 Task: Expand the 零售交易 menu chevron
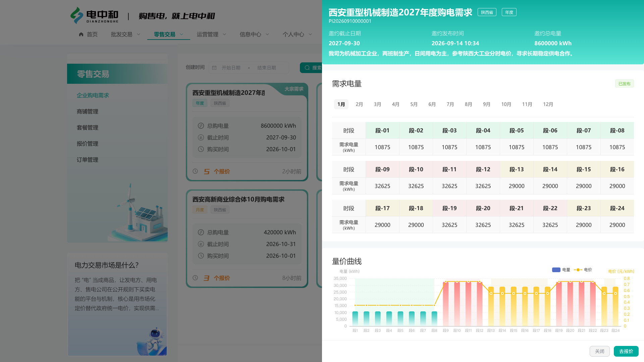point(181,34)
